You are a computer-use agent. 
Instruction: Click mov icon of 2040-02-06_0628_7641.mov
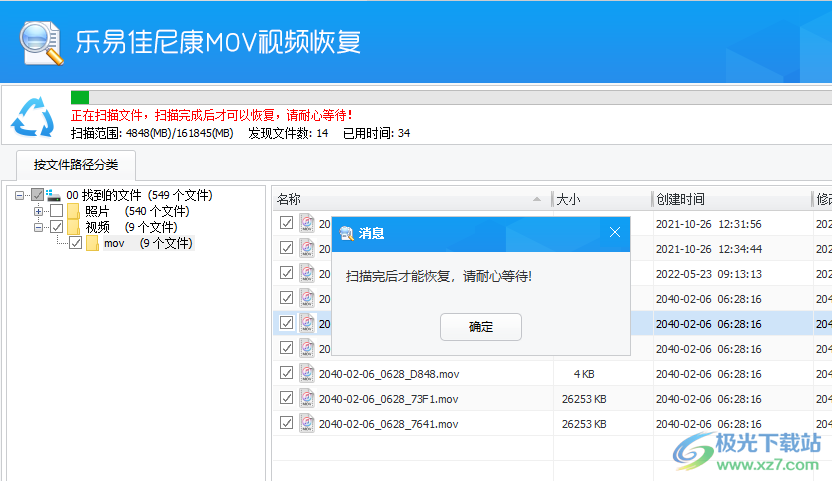point(307,423)
